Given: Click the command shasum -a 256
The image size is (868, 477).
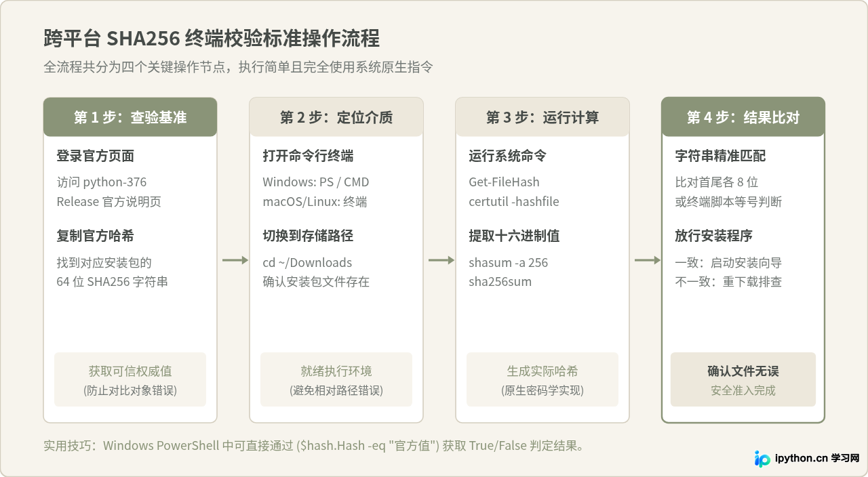Looking at the screenshot, I should coord(509,262).
